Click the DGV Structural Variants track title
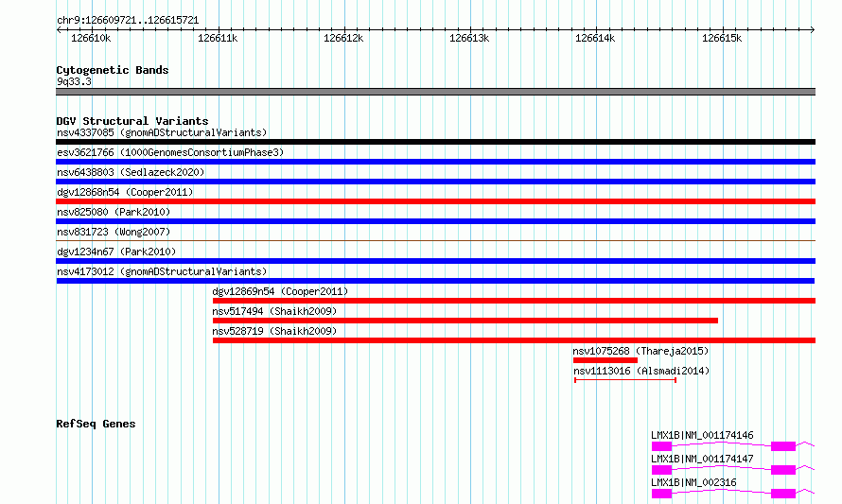The width and height of the screenshot is (842, 504). (x=132, y=121)
